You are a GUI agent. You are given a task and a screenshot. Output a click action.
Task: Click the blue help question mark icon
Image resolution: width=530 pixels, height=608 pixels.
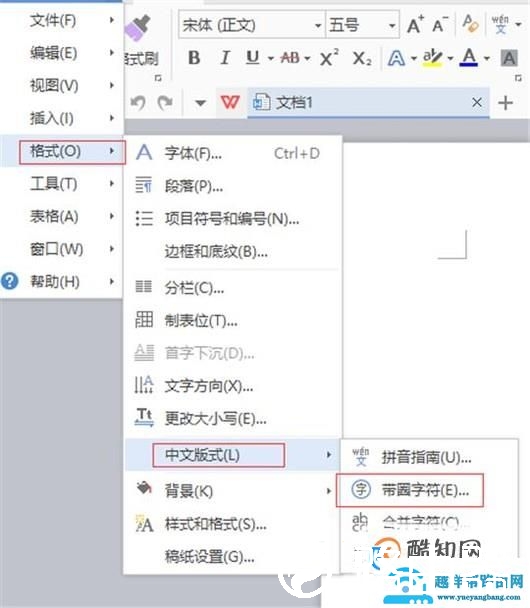tap(9, 281)
